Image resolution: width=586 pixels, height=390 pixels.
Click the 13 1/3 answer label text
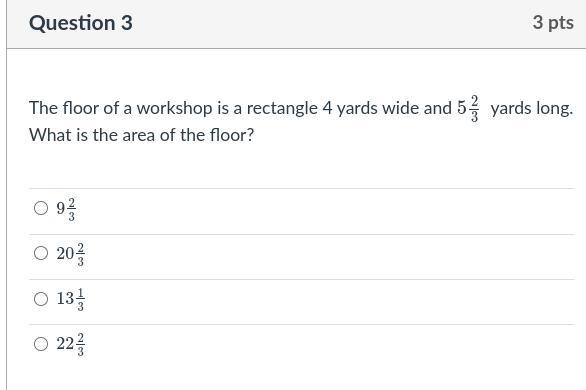point(71,300)
